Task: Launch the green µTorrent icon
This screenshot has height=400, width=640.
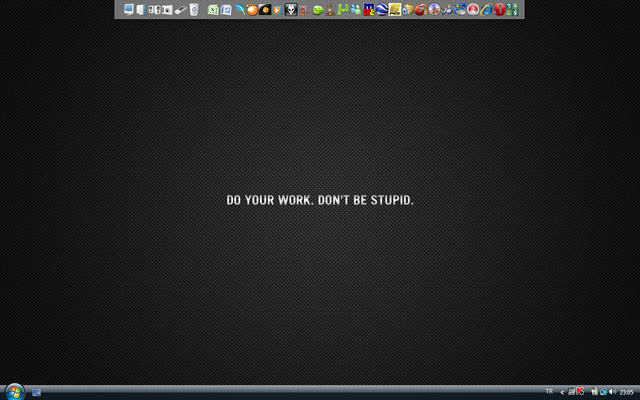Action: click(343, 9)
